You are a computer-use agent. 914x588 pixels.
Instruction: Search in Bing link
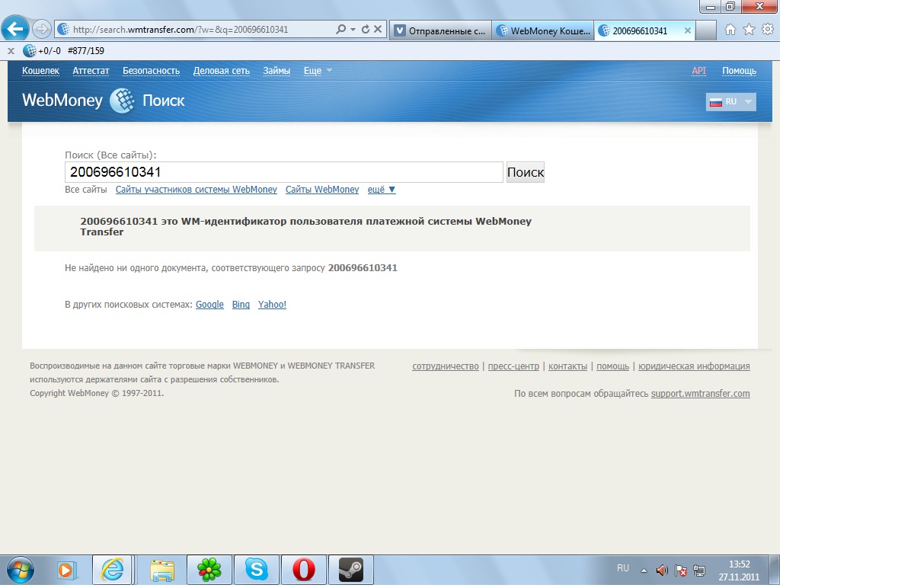click(x=241, y=305)
